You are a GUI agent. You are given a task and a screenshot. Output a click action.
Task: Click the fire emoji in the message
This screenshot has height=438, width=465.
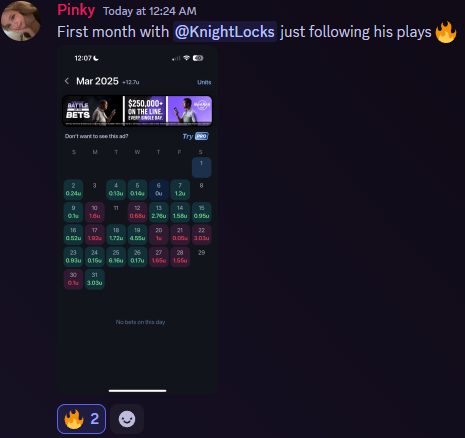point(446,32)
